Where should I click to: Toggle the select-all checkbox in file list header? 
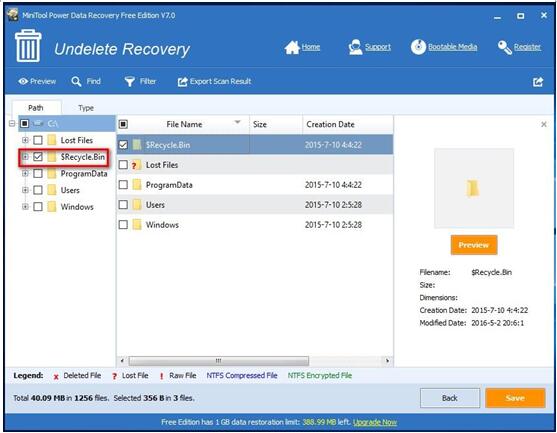coord(123,124)
